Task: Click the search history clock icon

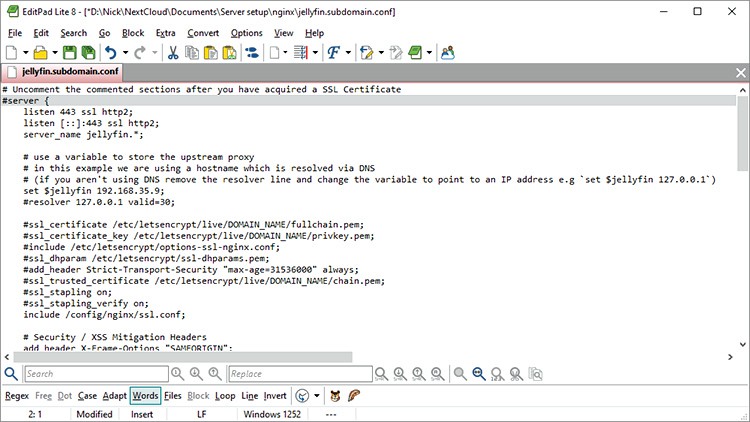Action: 302,396
